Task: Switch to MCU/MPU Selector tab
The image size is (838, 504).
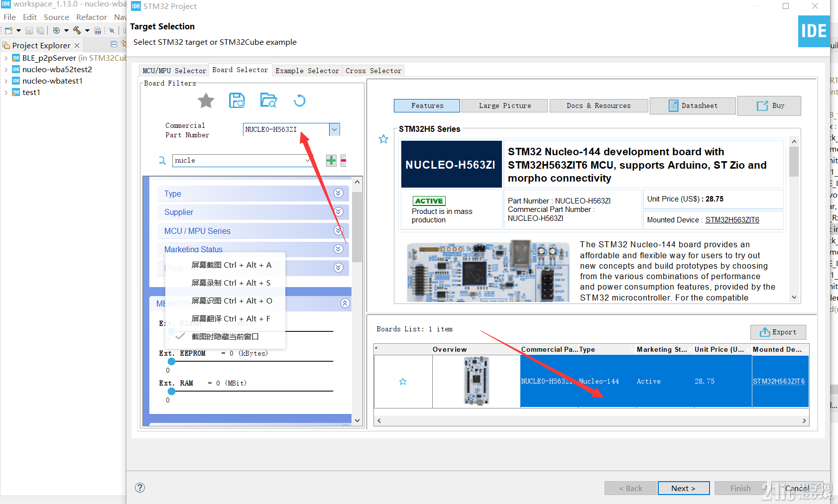Action: point(174,71)
